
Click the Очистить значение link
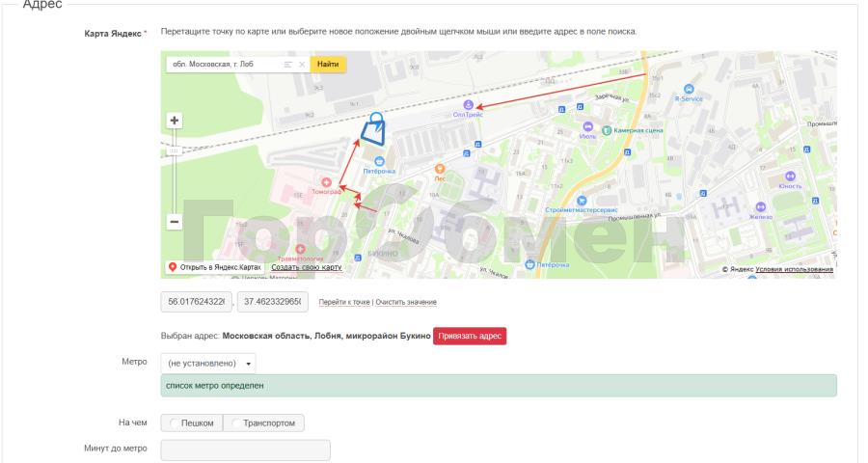pyautogui.click(x=406, y=302)
